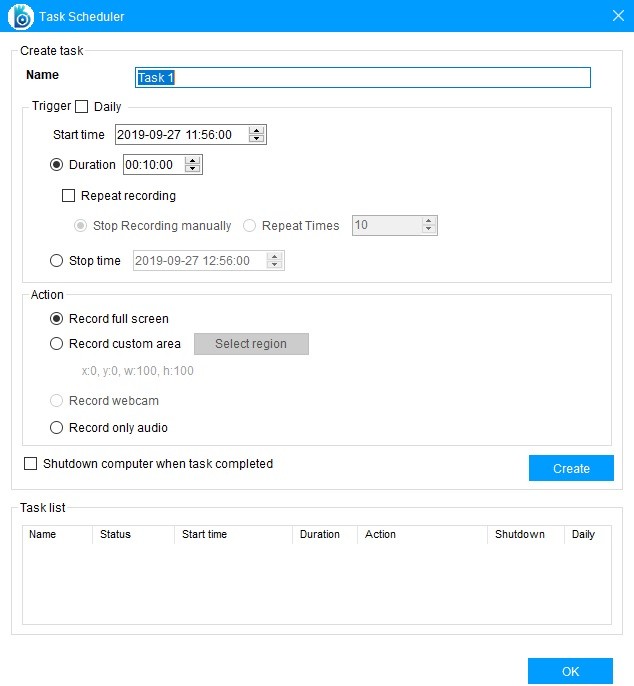
Task: Click the task Name input field
Action: click(x=362, y=78)
